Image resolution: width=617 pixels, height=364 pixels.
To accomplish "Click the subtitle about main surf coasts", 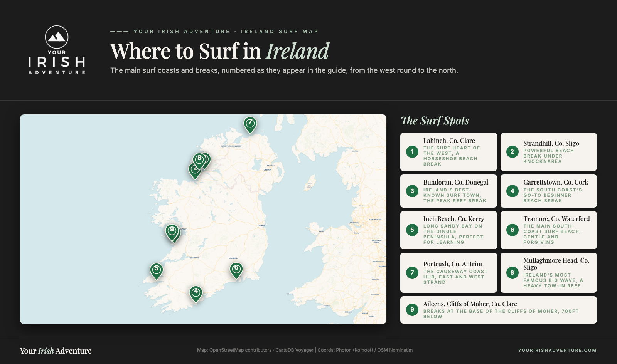I will [284, 70].
